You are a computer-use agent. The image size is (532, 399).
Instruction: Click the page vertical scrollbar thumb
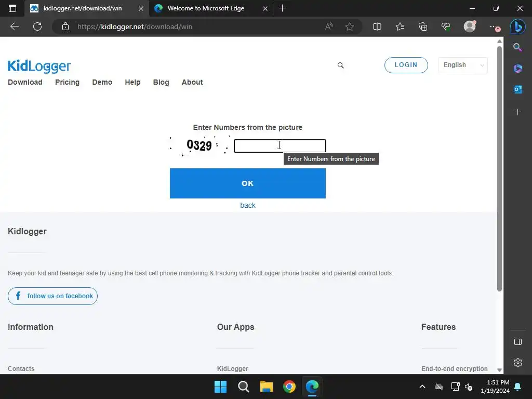coord(499,168)
